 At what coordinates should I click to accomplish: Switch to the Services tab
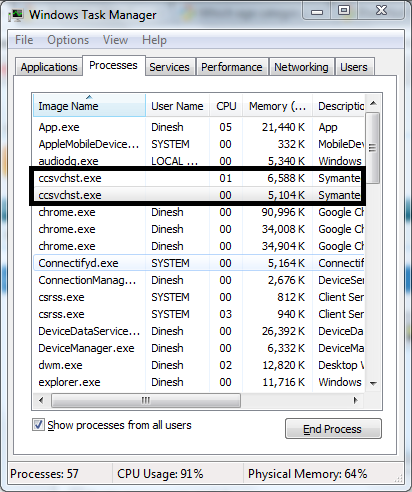tap(169, 67)
